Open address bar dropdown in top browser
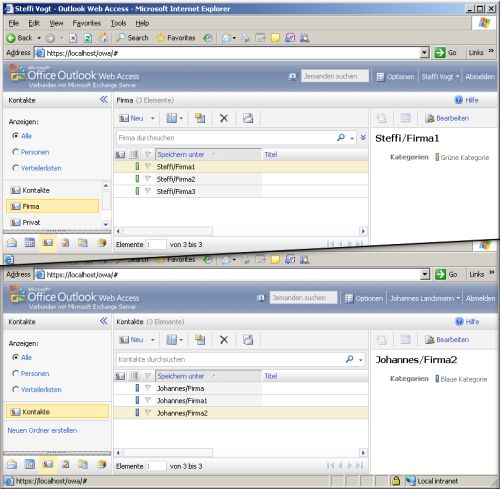500x489 pixels. [424, 52]
